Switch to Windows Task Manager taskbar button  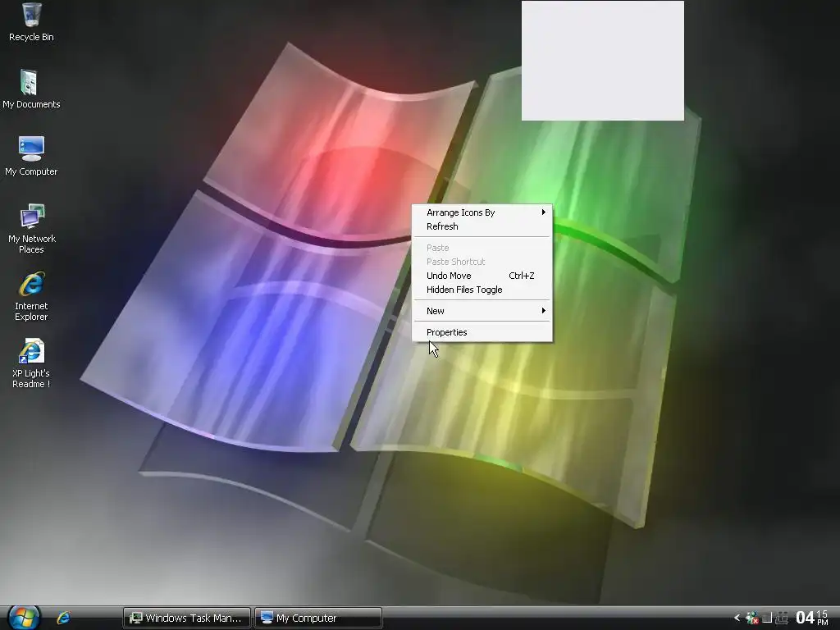187,619
